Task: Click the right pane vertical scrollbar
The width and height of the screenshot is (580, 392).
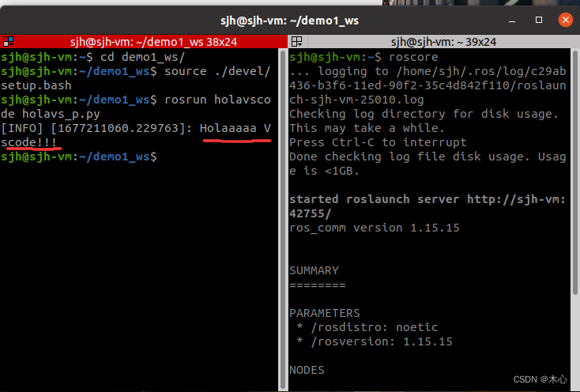Action: [575, 172]
